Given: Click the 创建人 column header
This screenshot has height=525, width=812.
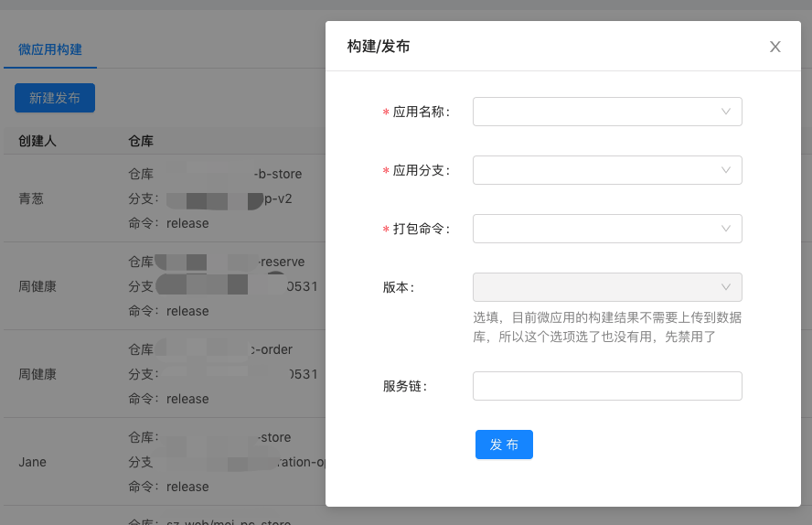Looking at the screenshot, I should click(x=37, y=141).
